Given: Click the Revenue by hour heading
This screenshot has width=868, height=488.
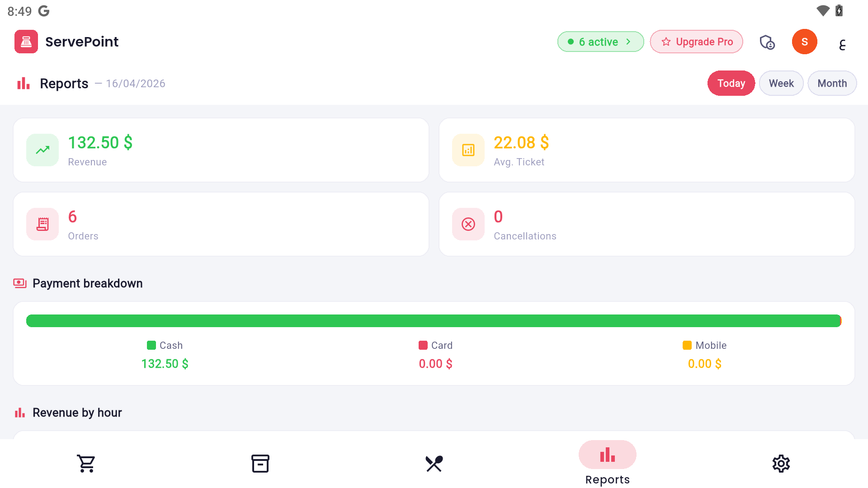Looking at the screenshot, I should click(x=77, y=412).
